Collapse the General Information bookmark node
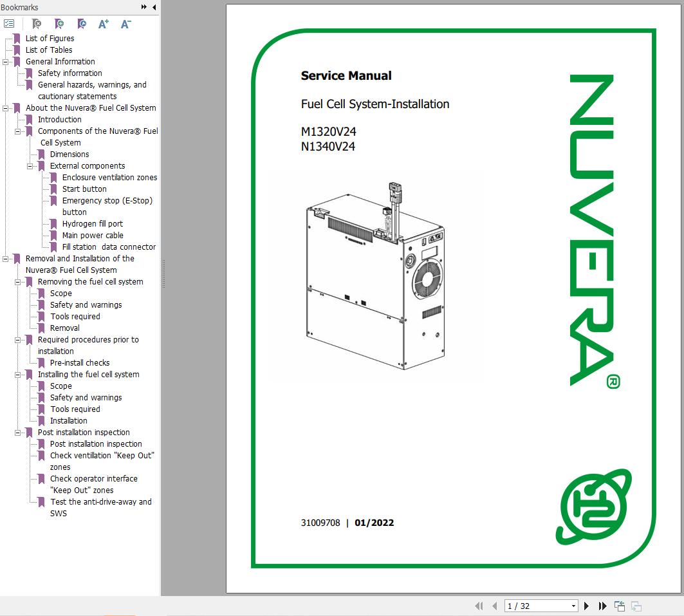The image size is (684, 616). (5, 62)
